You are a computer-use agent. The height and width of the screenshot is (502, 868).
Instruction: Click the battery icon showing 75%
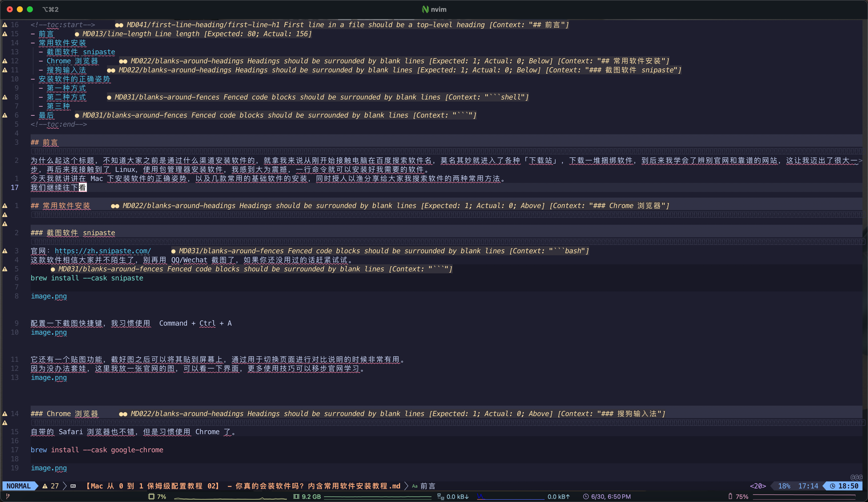tap(730, 496)
